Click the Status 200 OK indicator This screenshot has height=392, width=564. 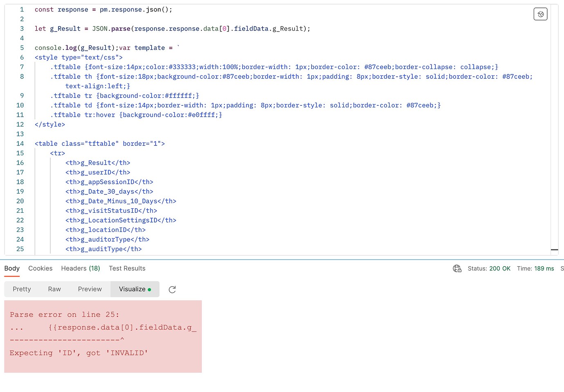(489, 268)
